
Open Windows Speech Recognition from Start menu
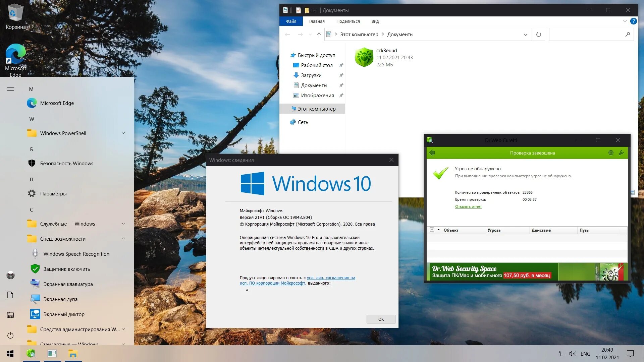click(76, 254)
